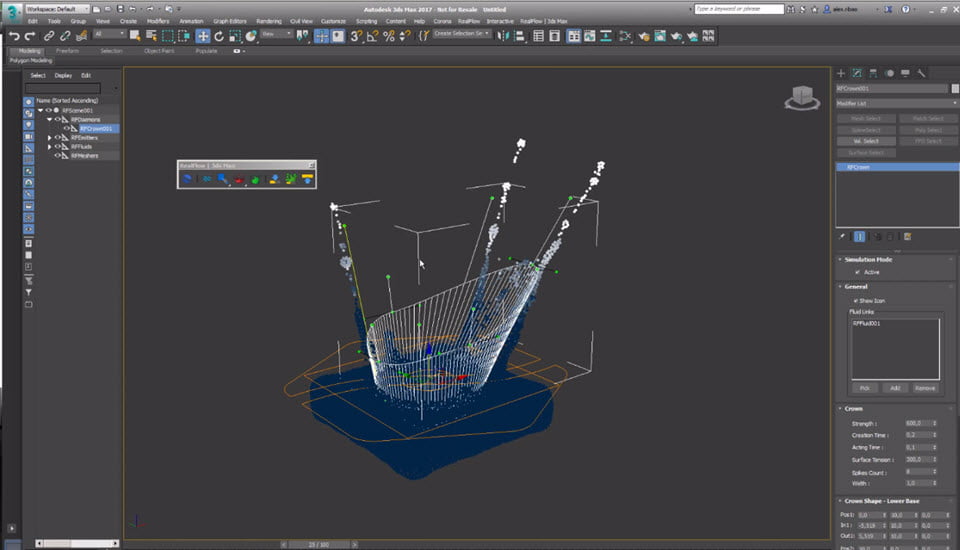Viewport: 960px width, 550px height.
Task: Switch to the Freeform ribbon tab
Action: coord(67,51)
